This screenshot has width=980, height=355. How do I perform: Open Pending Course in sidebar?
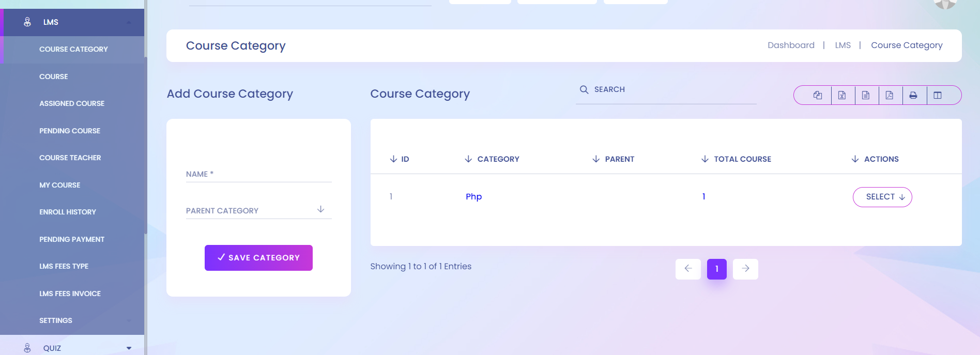(x=70, y=131)
